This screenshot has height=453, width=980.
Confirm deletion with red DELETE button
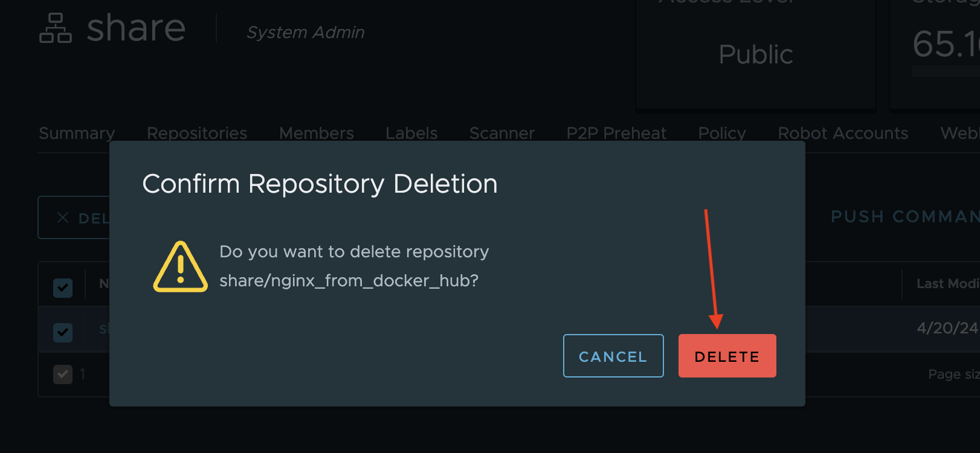(x=727, y=356)
